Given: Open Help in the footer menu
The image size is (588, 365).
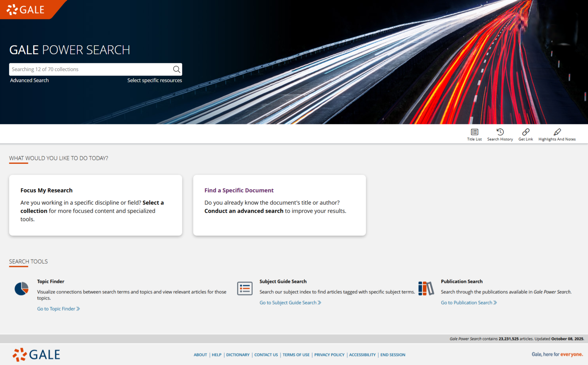Looking at the screenshot, I should (216, 355).
